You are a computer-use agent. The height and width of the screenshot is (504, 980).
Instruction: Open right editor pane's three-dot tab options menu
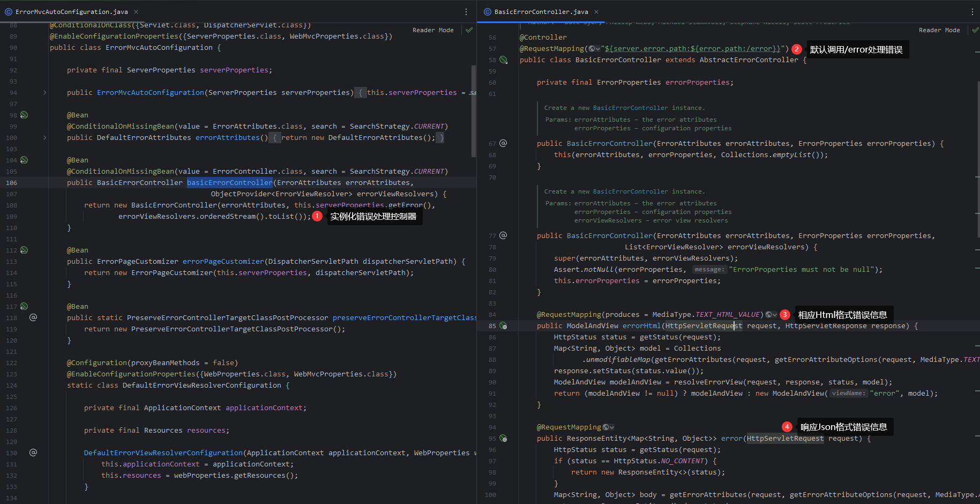(x=972, y=11)
